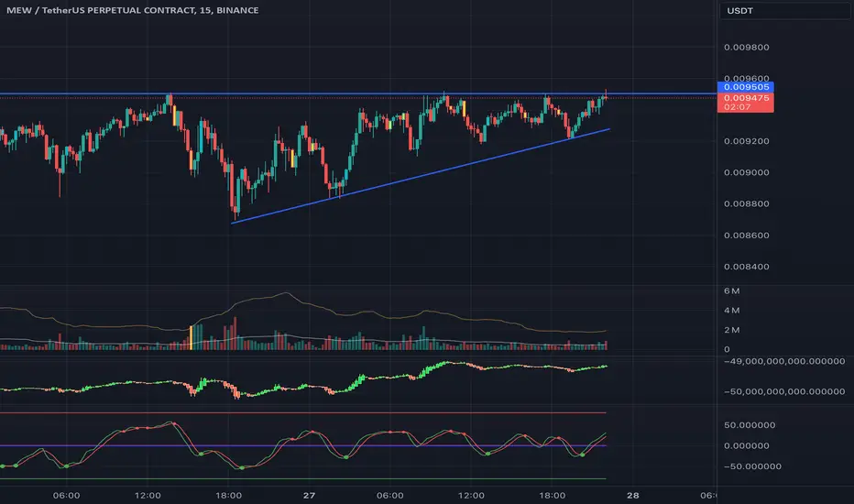Screen dimensions: 854x504
Task: Click the first 06:00 time axis label
Action: [x=67, y=495]
